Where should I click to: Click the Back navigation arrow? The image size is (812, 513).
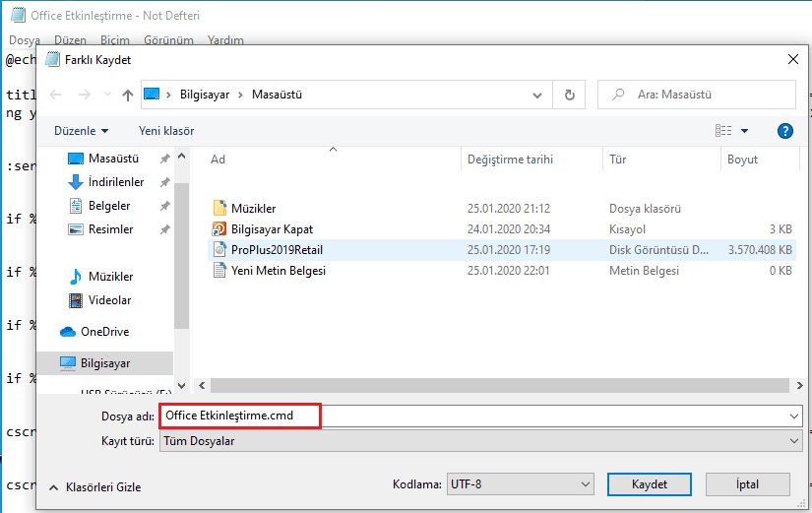pyautogui.click(x=55, y=95)
